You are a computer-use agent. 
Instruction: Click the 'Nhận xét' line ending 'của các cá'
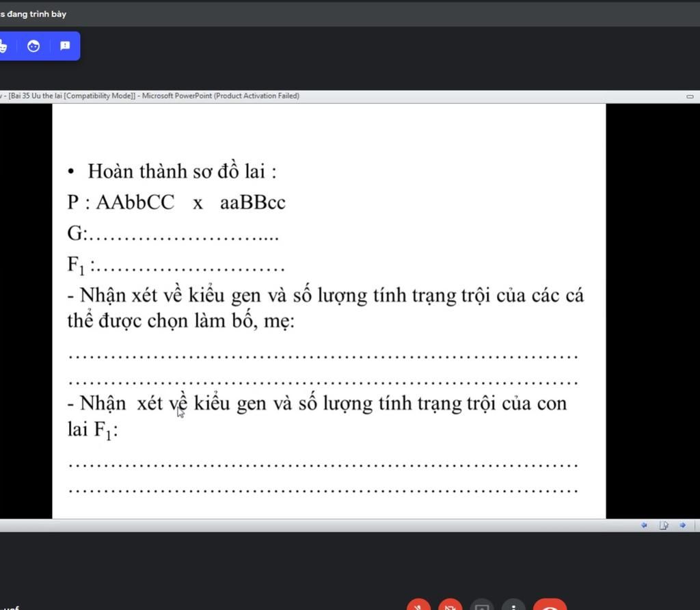(x=325, y=295)
